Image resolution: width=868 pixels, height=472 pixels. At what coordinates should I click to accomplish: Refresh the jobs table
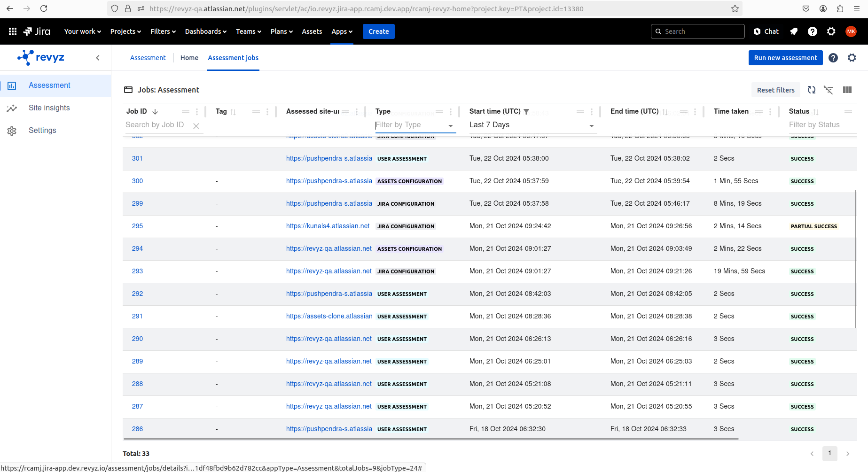click(x=812, y=90)
